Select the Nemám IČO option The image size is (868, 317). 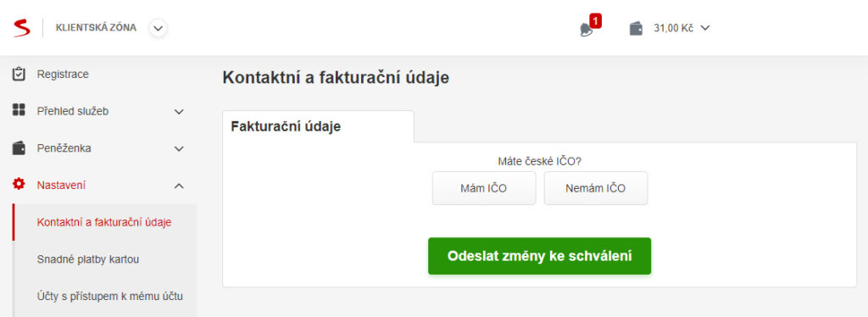pyautogui.click(x=596, y=188)
